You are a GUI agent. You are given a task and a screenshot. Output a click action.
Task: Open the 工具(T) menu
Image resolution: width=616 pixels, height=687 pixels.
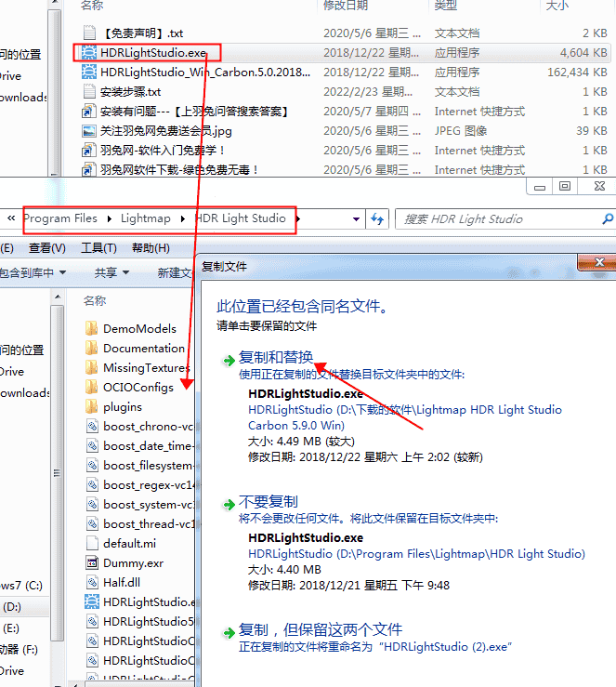point(98,248)
